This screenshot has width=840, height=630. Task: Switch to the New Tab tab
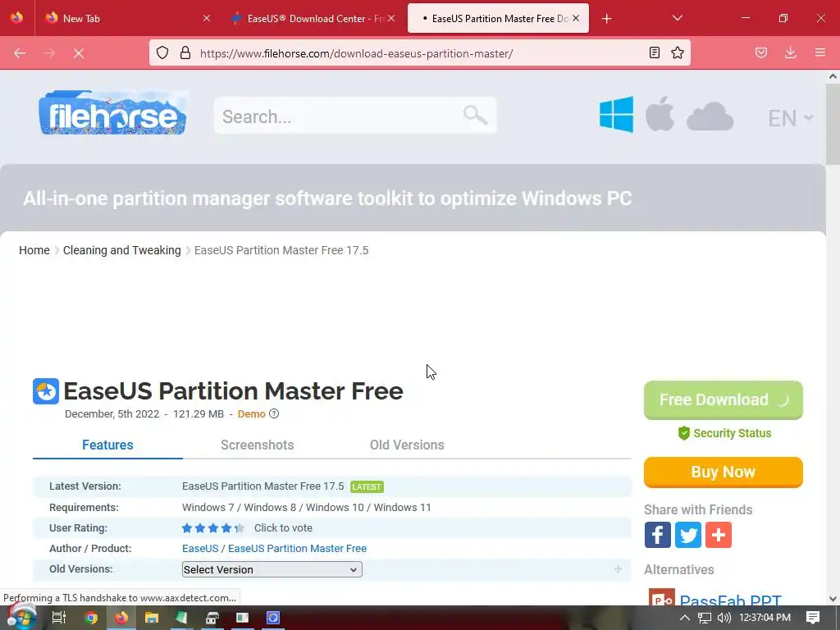pos(126,19)
